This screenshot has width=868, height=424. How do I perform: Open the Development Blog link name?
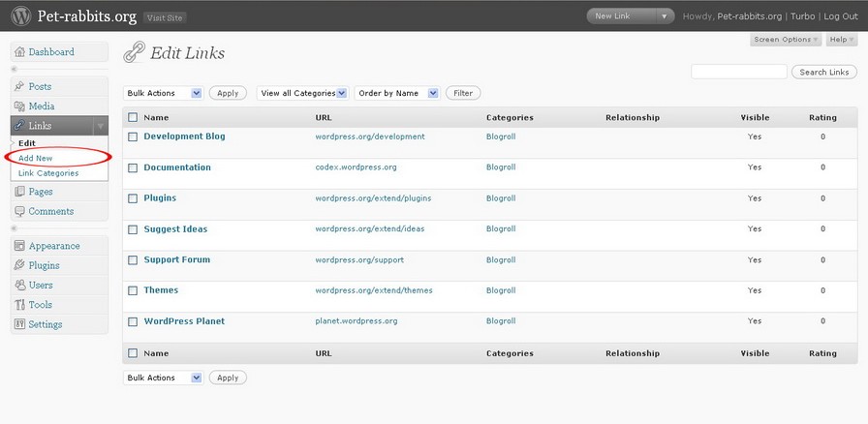click(184, 136)
